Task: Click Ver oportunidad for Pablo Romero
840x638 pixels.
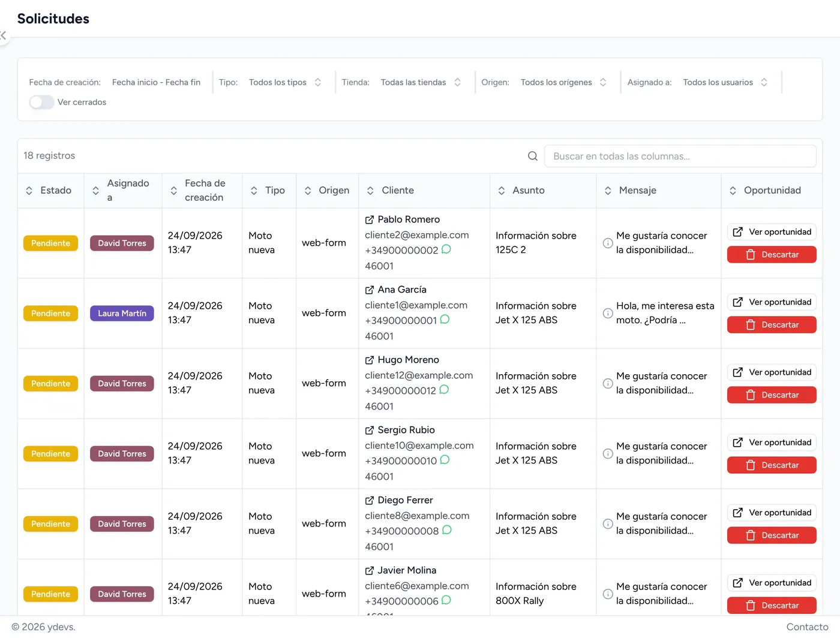Action: [x=772, y=232]
